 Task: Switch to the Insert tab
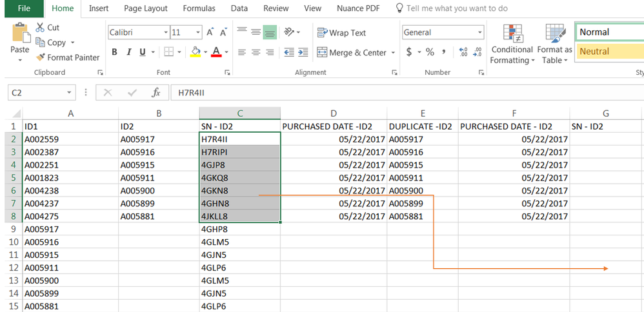point(99,8)
